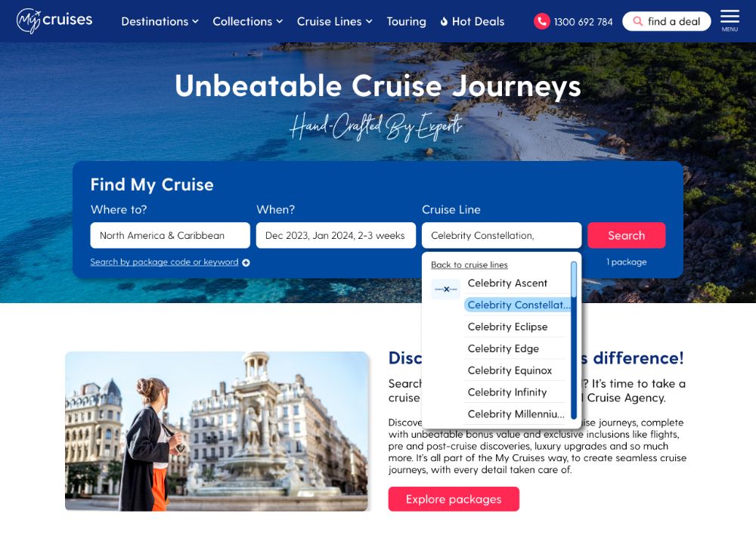756x545 pixels.
Task: Click the plus icon next to keyword search
Action: click(246, 262)
